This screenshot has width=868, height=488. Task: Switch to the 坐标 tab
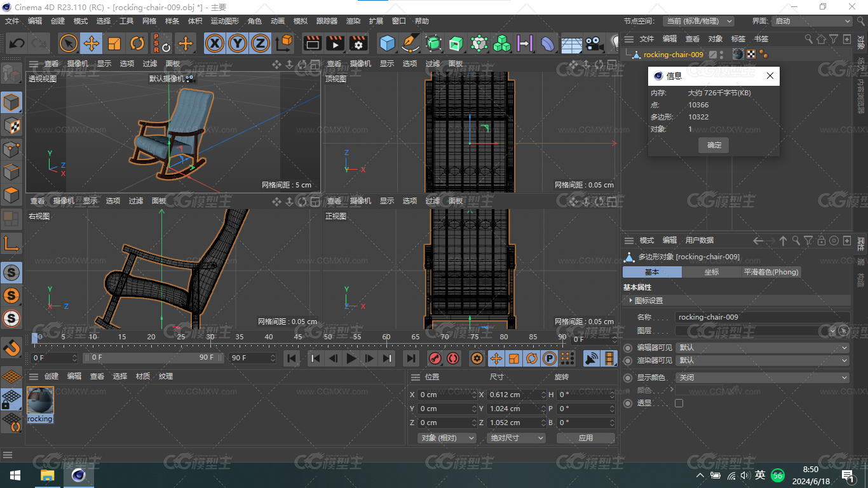point(711,272)
